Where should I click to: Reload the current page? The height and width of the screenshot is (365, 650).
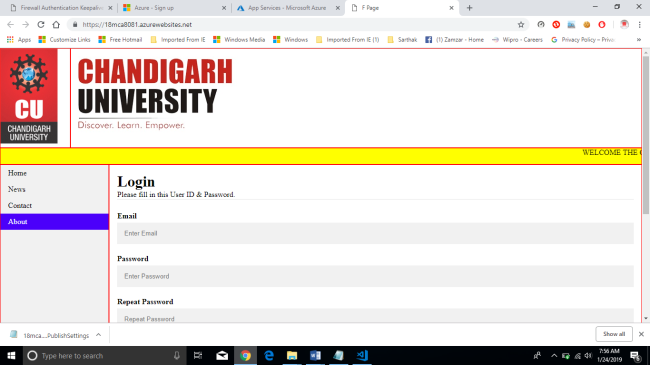pos(41,24)
